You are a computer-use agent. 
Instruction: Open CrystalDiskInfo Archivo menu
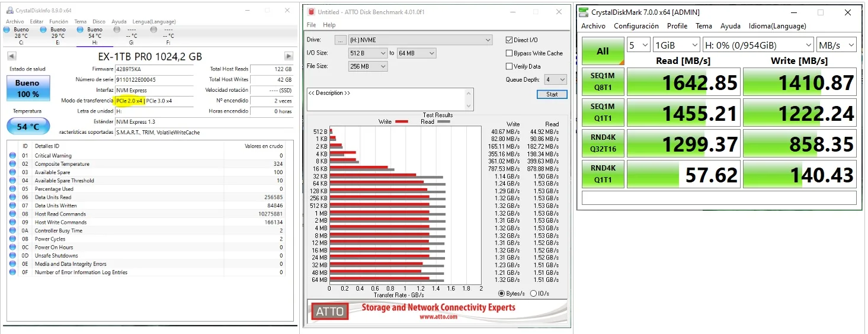15,21
